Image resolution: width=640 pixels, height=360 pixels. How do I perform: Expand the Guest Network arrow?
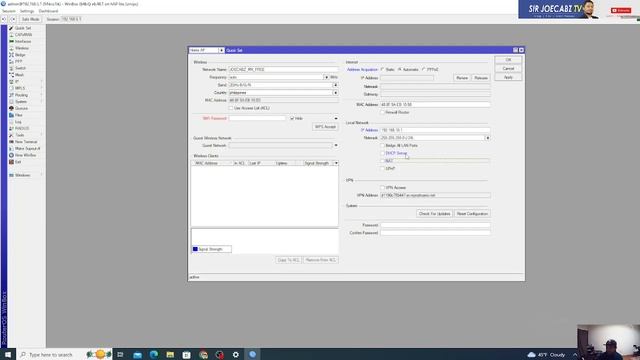tap(336, 145)
